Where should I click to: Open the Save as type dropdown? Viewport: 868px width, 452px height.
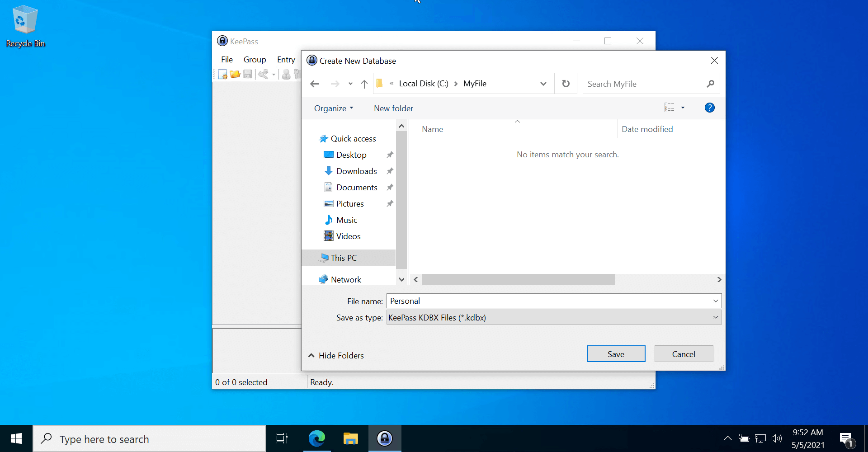tap(716, 317)
